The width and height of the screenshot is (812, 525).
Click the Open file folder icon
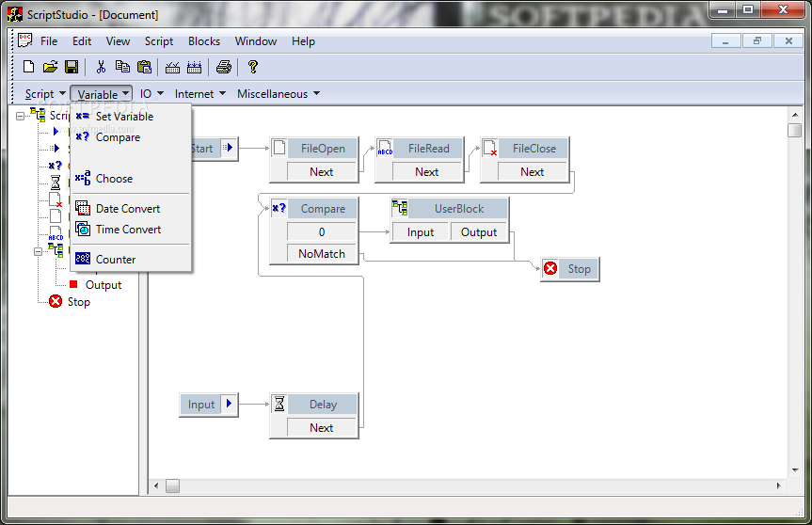click(50, 67)
